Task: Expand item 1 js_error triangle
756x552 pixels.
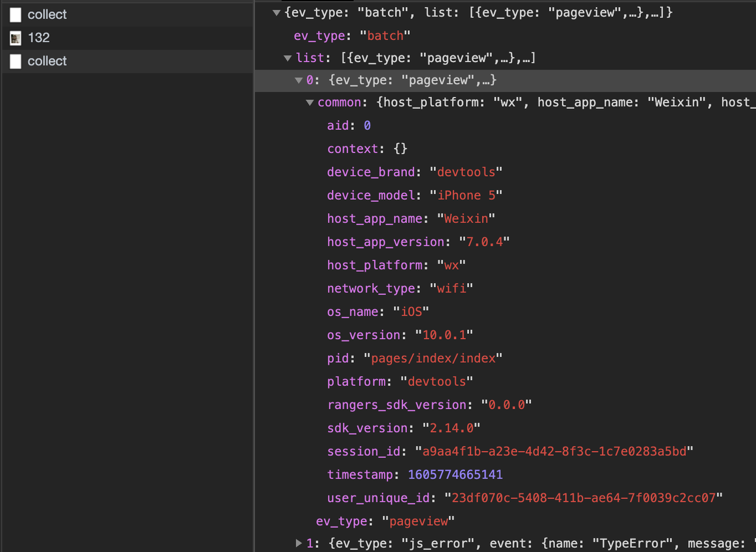Action: click(299, 543)
